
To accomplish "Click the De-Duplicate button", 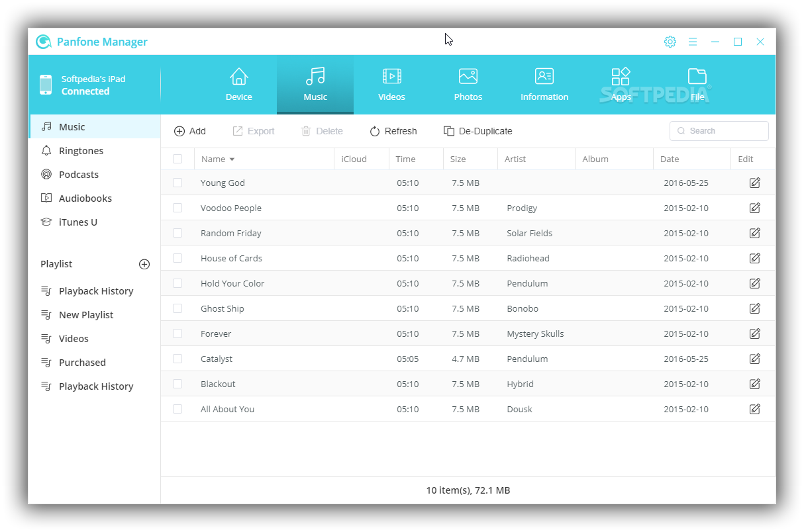I will (477, 131).
